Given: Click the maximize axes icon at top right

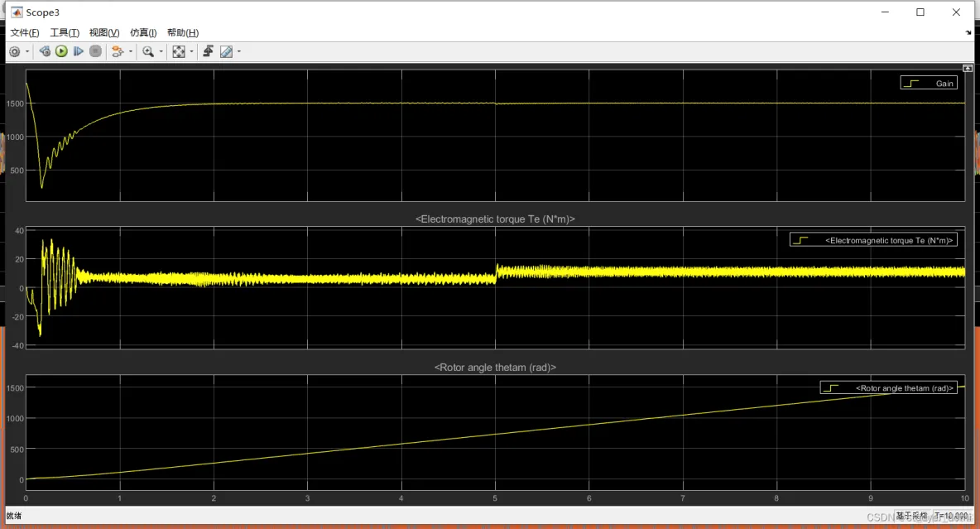Looking at the screenshot, I should tap(968, 68).
